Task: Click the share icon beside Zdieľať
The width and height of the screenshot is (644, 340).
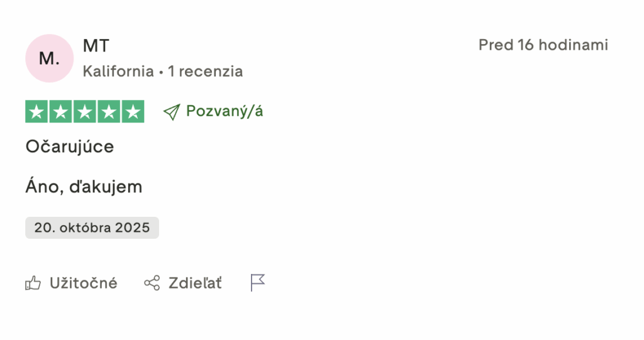Action: click(152, 283)
